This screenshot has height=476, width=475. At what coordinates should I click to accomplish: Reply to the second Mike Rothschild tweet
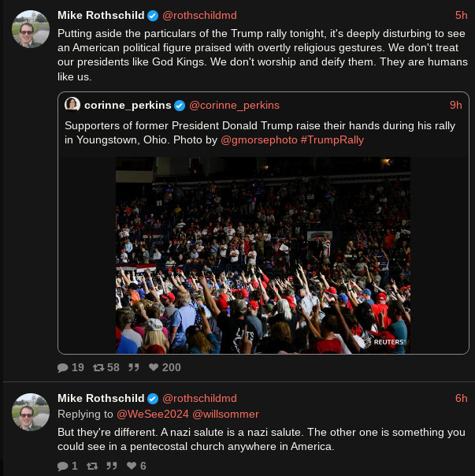(x=63, y=466)
